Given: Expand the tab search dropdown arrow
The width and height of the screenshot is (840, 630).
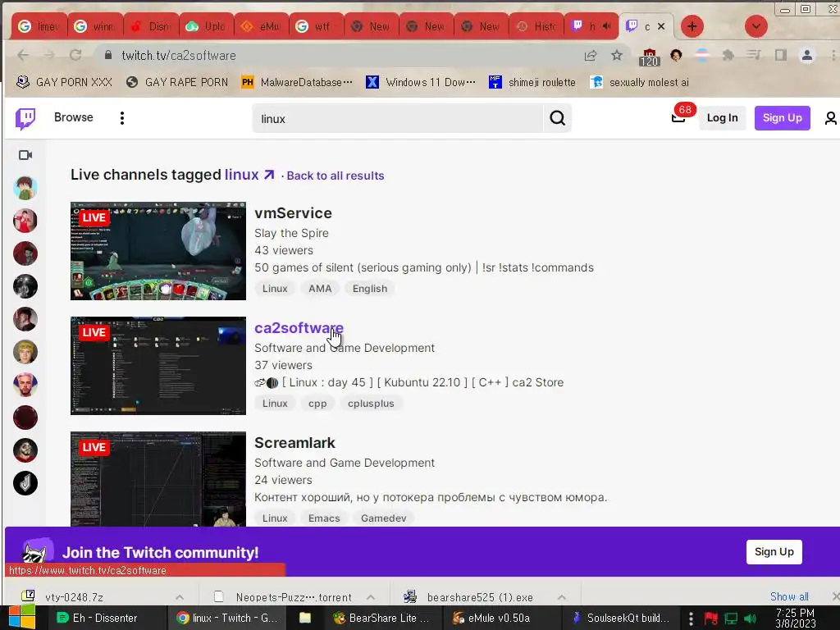Looking at the screenshot, I should (x=756, y=26).
